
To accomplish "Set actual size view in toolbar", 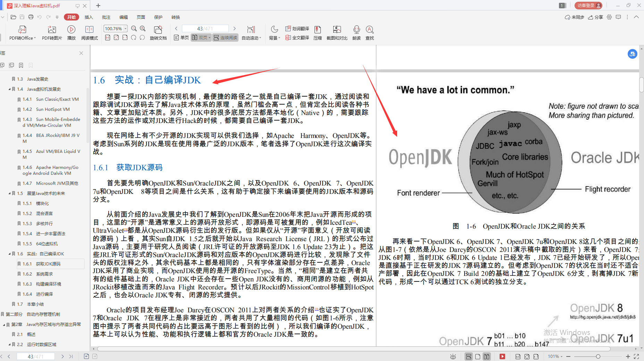I will tap(108, 38).
